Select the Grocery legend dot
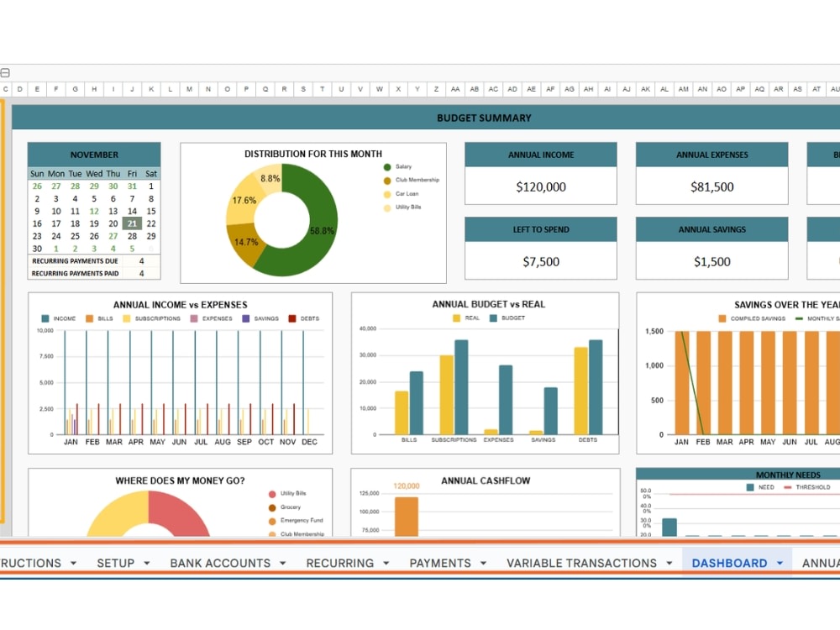Viewport: 840px width, 630px height. pos(272,507)
